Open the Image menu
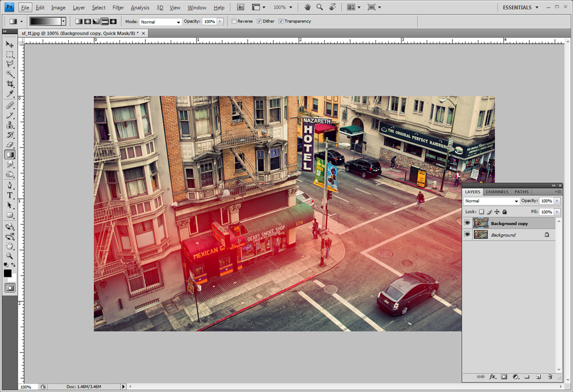 [58, 7]
